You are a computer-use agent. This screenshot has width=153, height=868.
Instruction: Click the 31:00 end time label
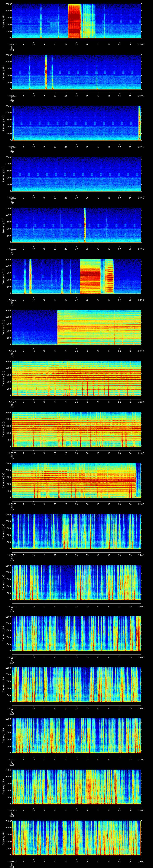pyautogui.click(x=141, y=453)
